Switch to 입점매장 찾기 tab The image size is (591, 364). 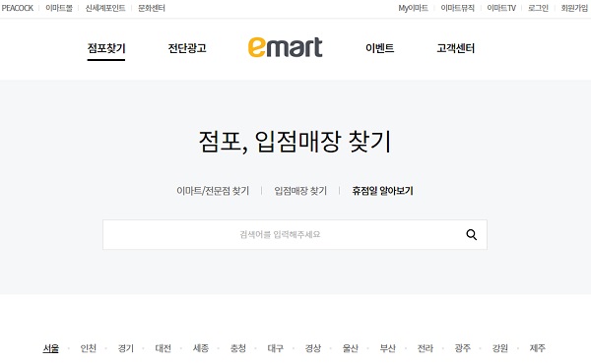point(300,191)
